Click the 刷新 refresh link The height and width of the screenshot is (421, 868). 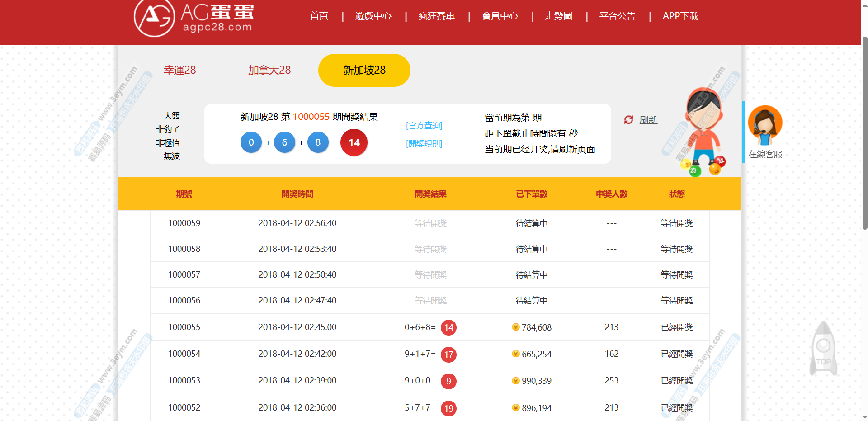(x=648, y=120)
